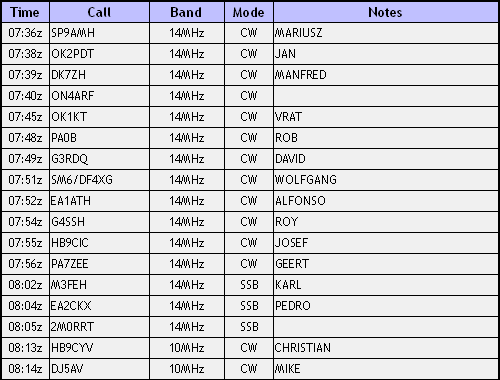
Task: Click the Time column header
Action: pos(25,12)
